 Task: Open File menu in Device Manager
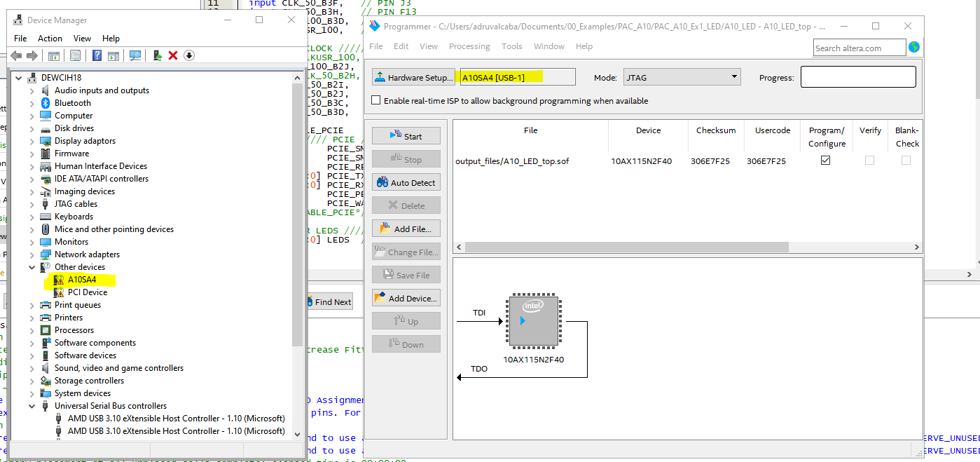coord(20,39)
